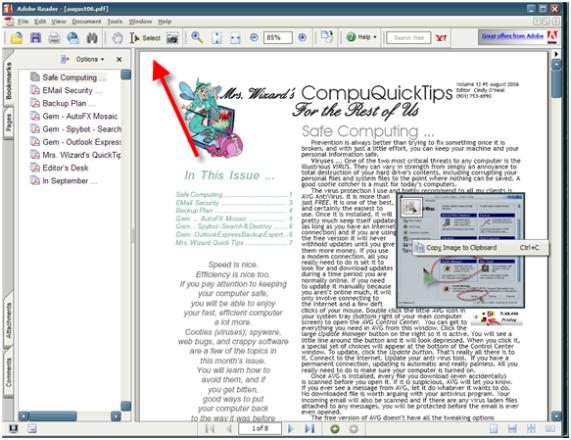This screenshot has width=571, height=440.
Task: Go to the previous page
Action: coord(228,429)
